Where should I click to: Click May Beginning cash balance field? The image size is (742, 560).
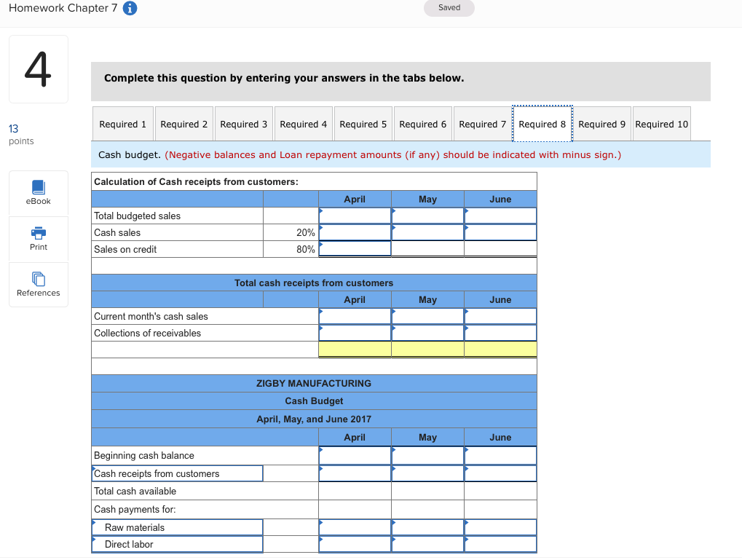point(427,455)
